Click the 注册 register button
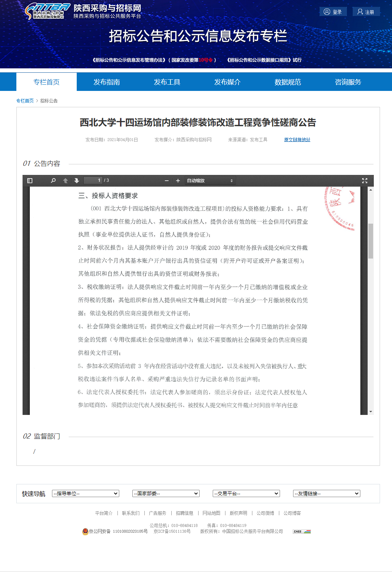Image resolution: width=392 pixels, height=572 pixels. [x=366, y=12]
